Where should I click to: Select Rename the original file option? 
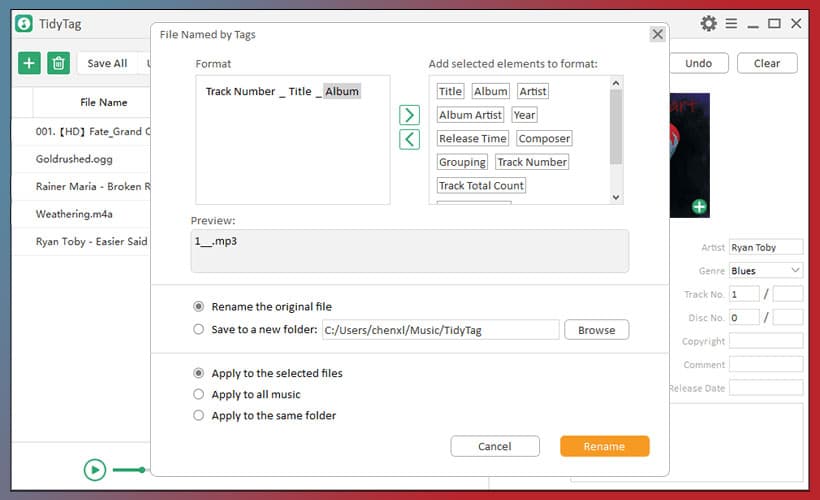[x=198, y=306]
